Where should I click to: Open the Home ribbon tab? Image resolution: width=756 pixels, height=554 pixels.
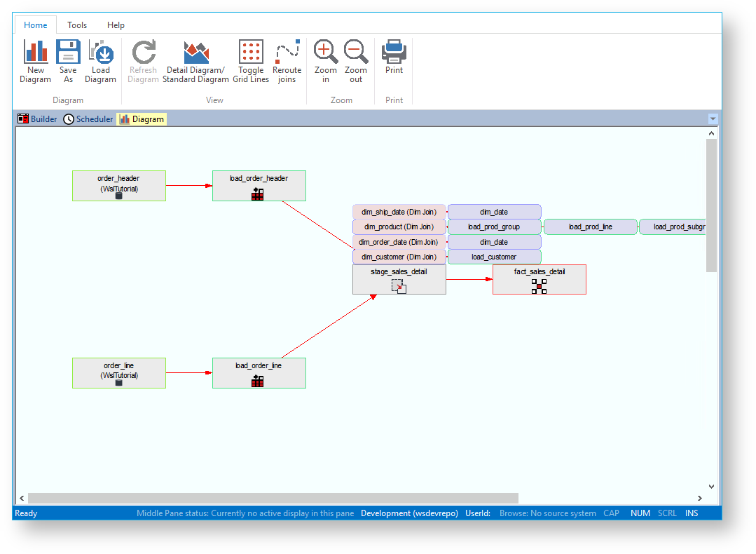pos(36,25)
